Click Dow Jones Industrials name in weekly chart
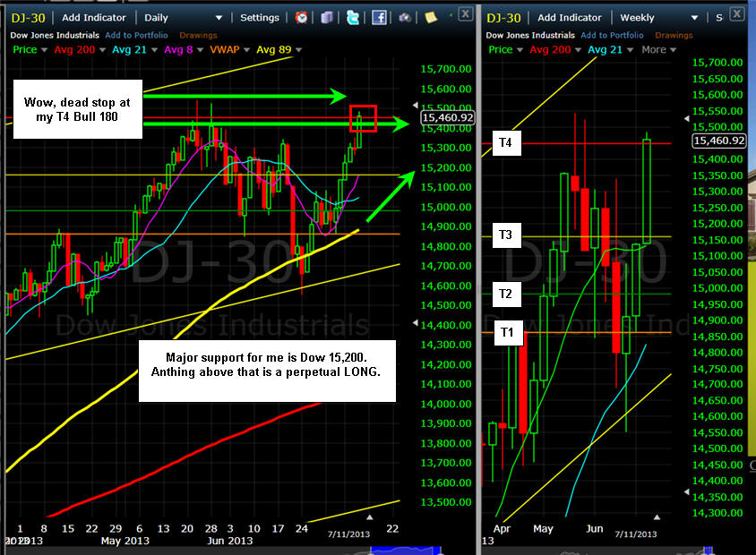 (530, 35)
